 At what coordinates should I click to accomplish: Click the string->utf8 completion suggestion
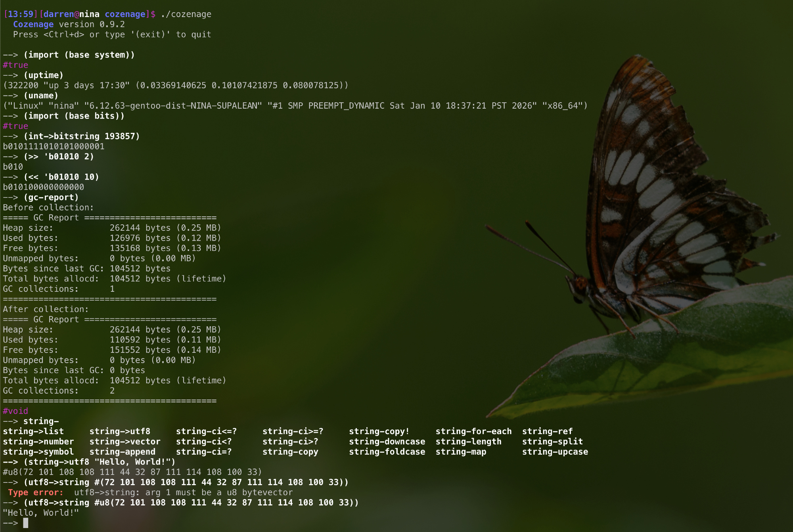point(120,431)
